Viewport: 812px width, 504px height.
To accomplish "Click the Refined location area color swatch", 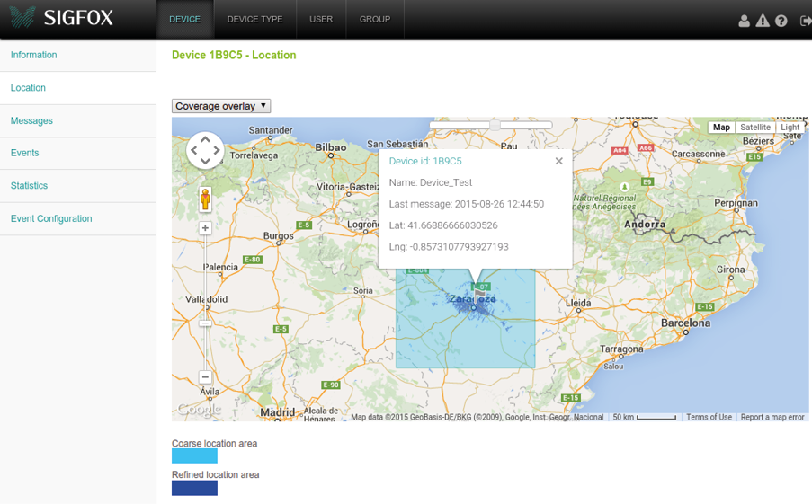I will tap(195, 488).
